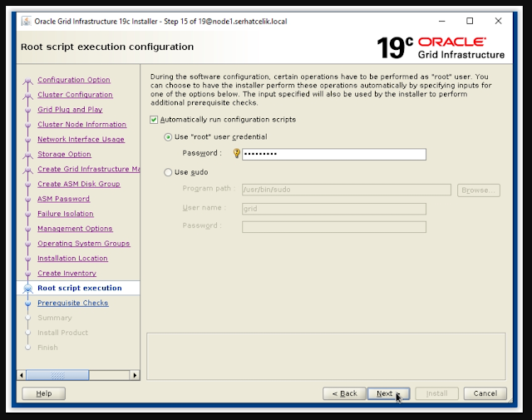Open Management Options step
The image size is (532, 420).
(x=75, y=229)
